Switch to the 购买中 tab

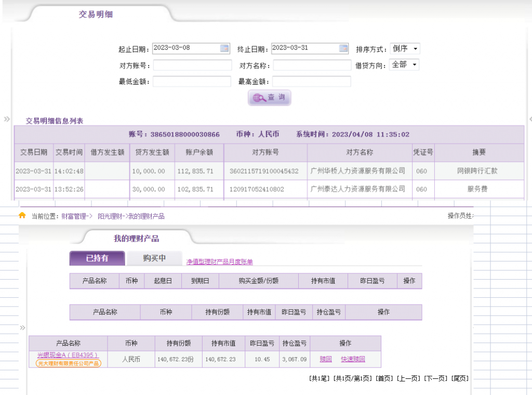pos(154,258)
